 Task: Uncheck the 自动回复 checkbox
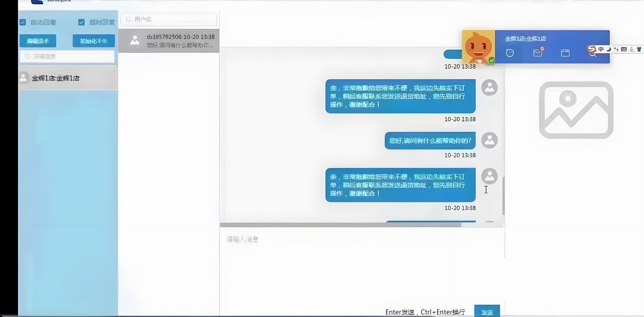[x=23, y=22]
